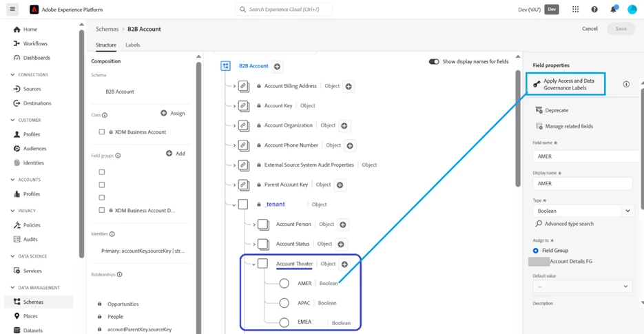Open the hamburger navigation menu
The height and width of the screenshot is (334, 644).
tap(12, 9)
